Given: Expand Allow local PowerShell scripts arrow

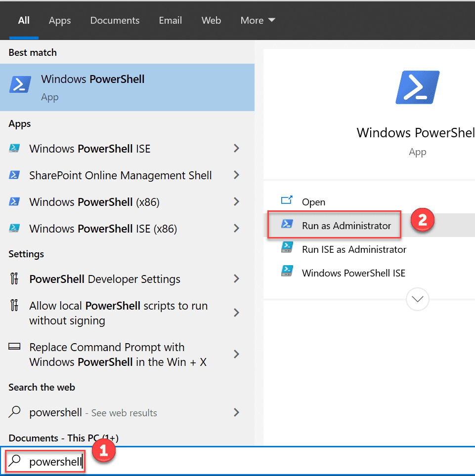Looking at the screenshot, I should coord(236,313).
